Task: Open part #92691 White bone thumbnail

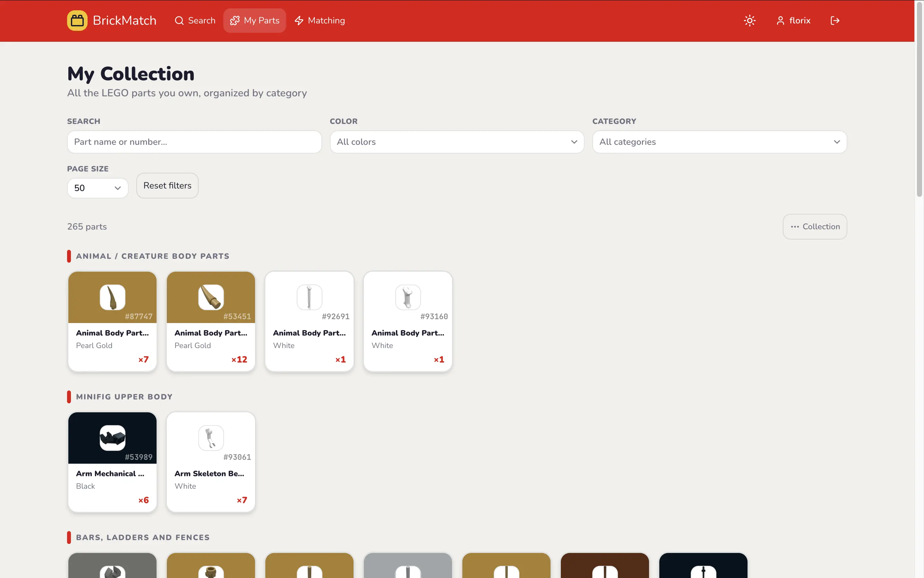Action: [309, 297]
